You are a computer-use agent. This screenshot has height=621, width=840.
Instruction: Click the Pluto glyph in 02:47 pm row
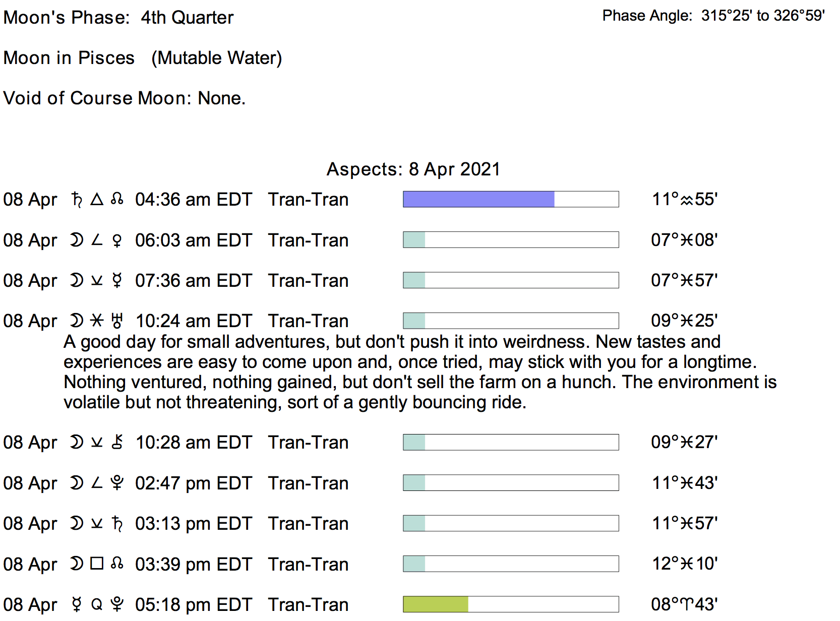coord(117,483)
